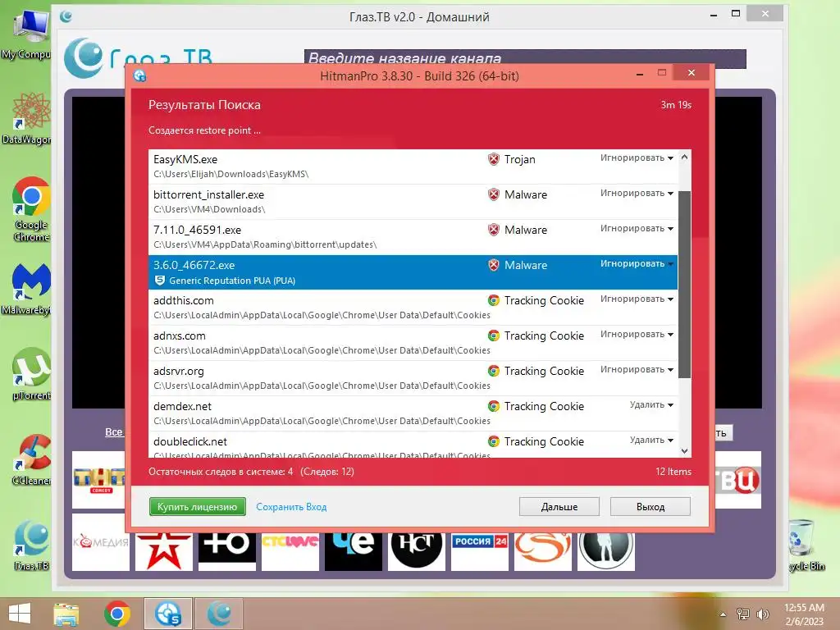Viewport: 840px width, 630px height.
Task: Click the Malware shield icon for 3.6.0_46672.exe
Action: click(x=493, y=265)
